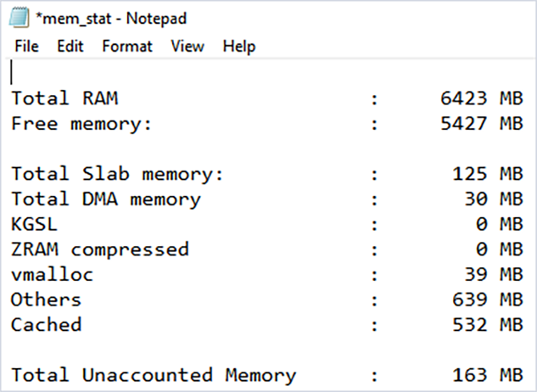The image size is (537, 392).
Task: Place cursor on the empty first line
Action: click(268, 72)
